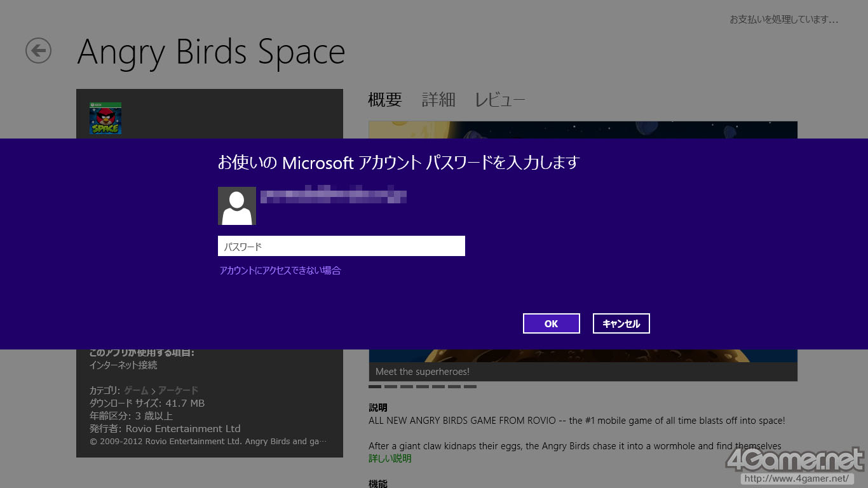868x488 pixels.
Task: Open the 詳細 tab
Action: coord(438,100)
